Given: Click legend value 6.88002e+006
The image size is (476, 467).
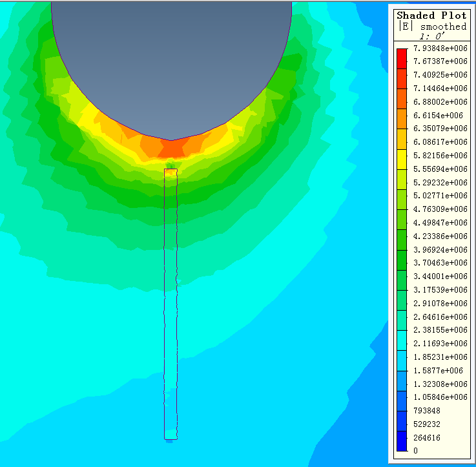Looking at the screenshot, I should tap(440, 101).
